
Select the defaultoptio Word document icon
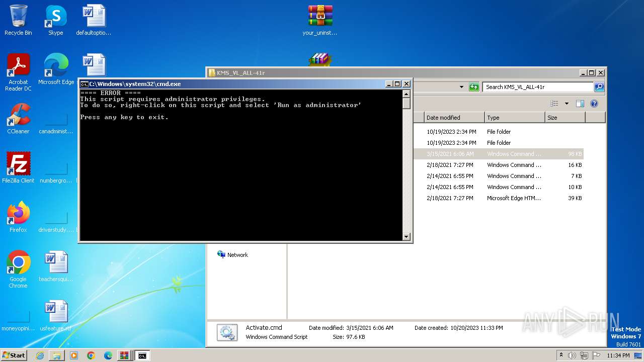click(94, 20)
